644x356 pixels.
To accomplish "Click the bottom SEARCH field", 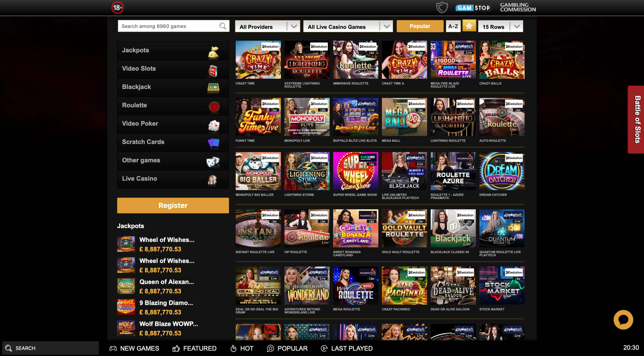I will click(51, 348).
